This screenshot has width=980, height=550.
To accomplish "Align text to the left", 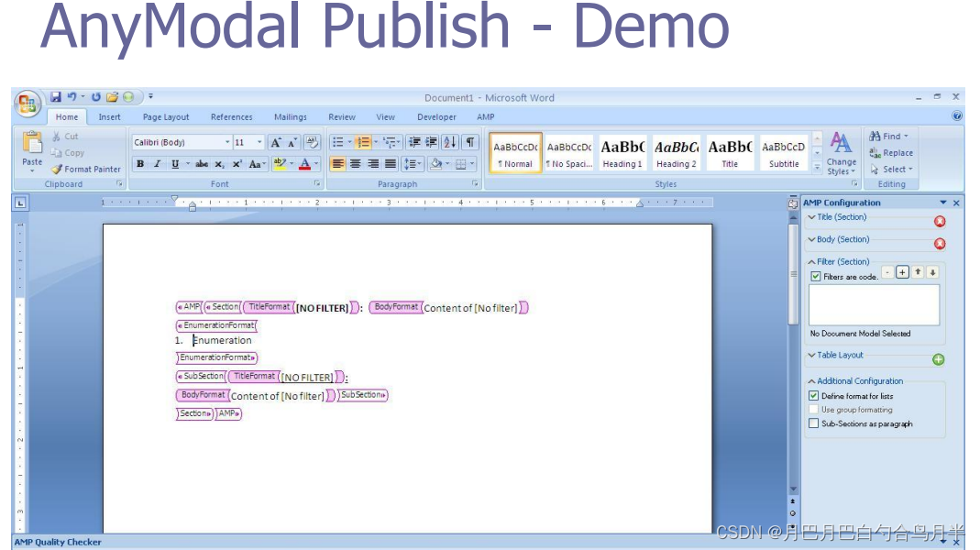I will pyautogui.click(x=337, y=164).
